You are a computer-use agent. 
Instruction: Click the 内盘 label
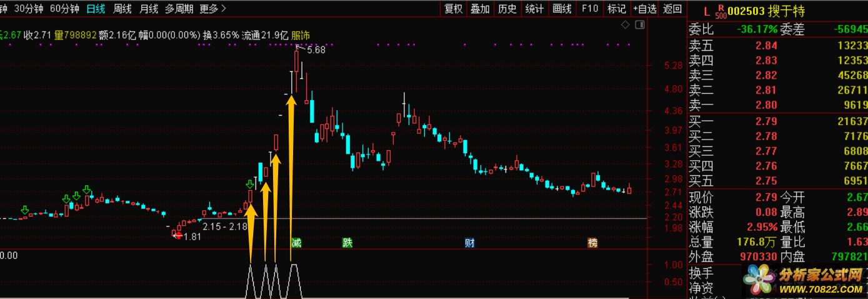click(x=792, y=257)
